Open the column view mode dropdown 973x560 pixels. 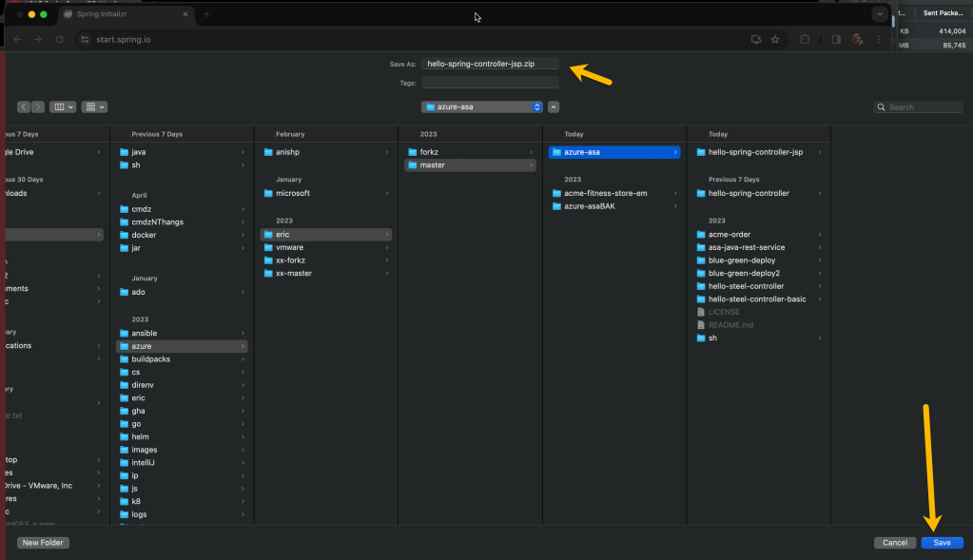(x=63, y=107)
